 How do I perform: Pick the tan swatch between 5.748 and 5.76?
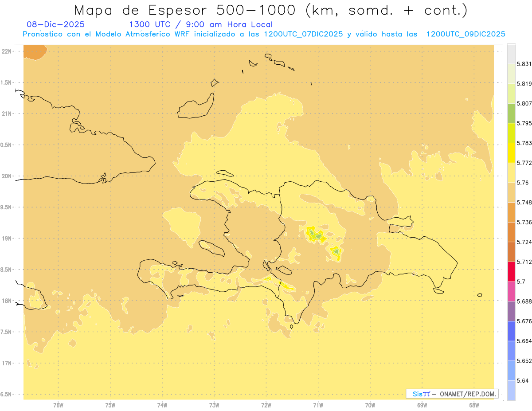tap(511, 192)
